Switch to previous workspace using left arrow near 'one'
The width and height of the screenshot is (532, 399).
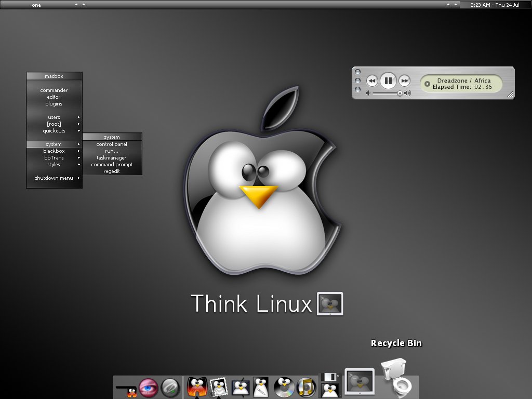click(76, 4)
